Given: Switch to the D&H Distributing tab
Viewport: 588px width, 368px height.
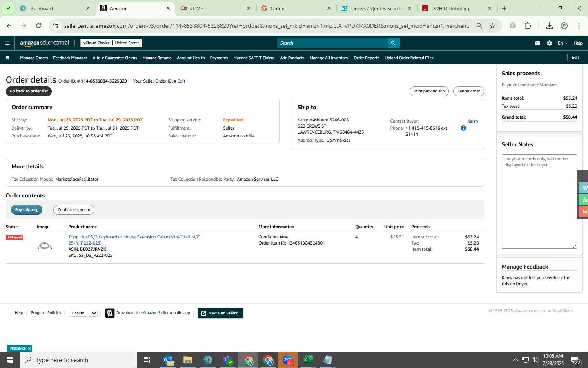Looking at the screenshot, I should tap(457, 8).
